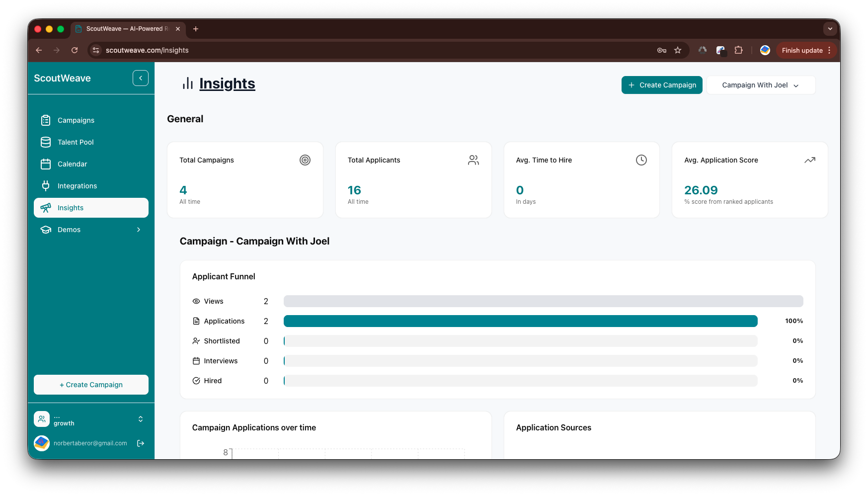Click the password key icon in address bar
Screen dimensions: 868x496
(662, 50)
